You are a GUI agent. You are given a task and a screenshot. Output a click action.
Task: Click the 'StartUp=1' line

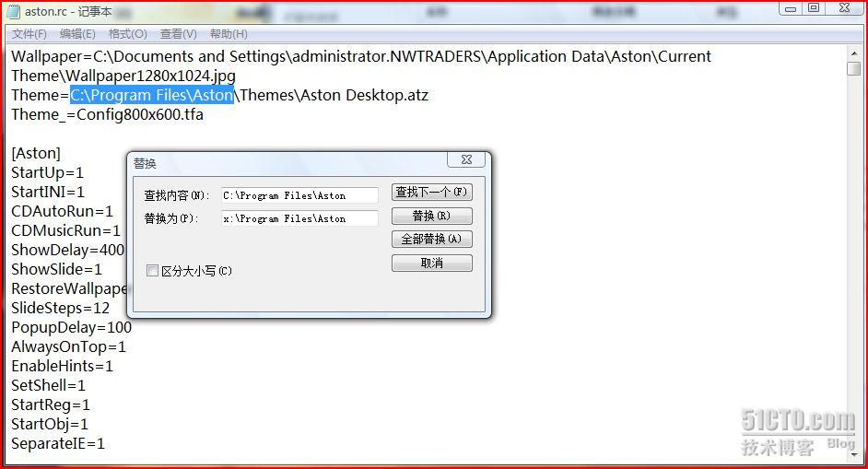pyautogui.click(x=48, y=172)
